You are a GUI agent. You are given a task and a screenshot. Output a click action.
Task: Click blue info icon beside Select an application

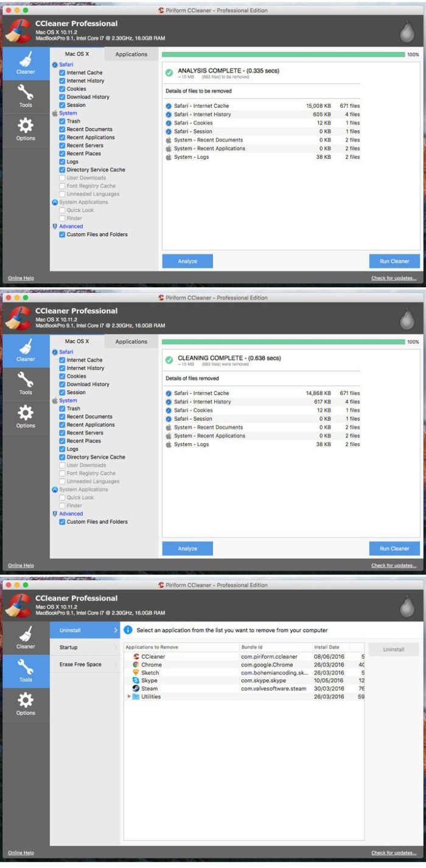click(128, 630)
